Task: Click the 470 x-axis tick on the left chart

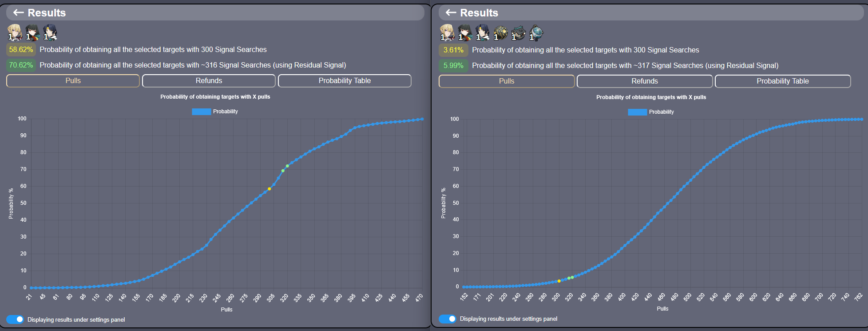Action: click(x=419, y=298)
